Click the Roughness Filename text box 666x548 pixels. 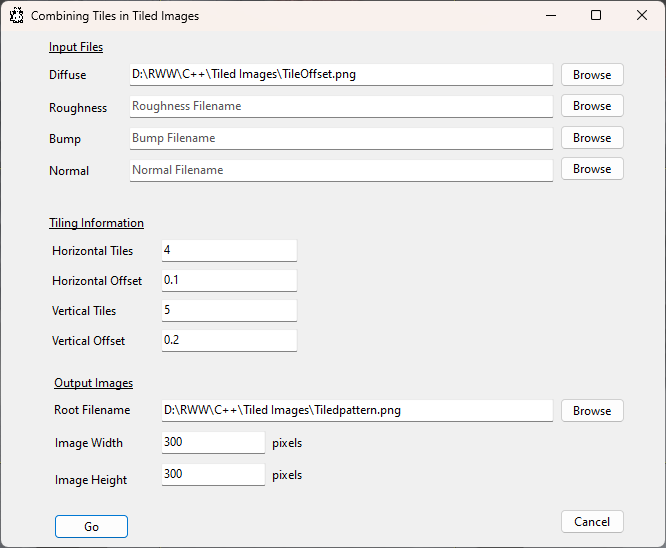tap(340, 106)
